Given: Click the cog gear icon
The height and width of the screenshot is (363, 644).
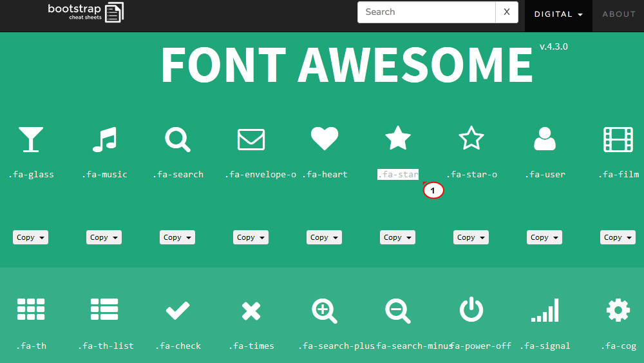Looking at the screenshot, I should pos(618,310).
